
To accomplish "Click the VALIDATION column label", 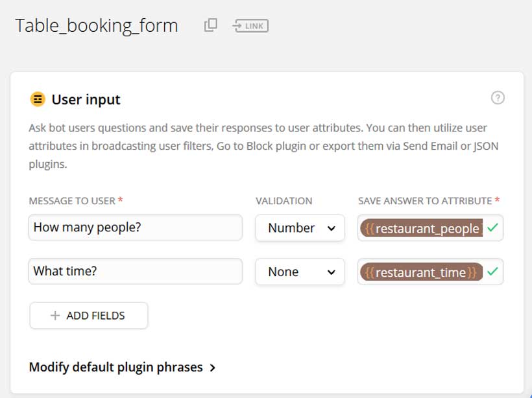I will [x=284, y=201].
